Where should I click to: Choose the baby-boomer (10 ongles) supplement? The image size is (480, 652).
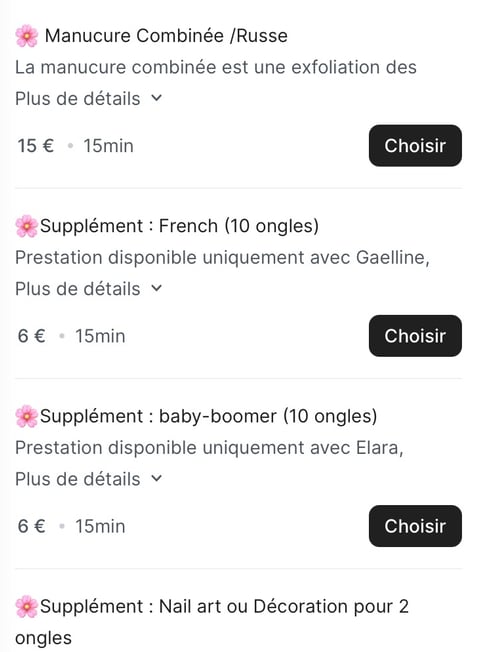415,526
